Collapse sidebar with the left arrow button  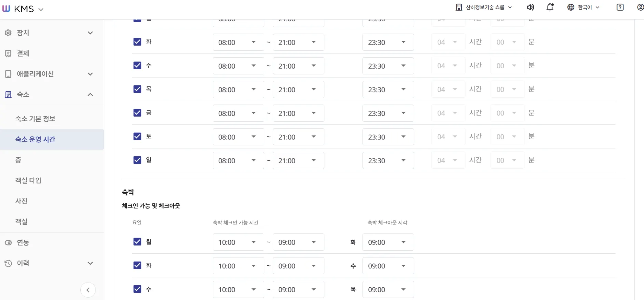tap(88, 290)
